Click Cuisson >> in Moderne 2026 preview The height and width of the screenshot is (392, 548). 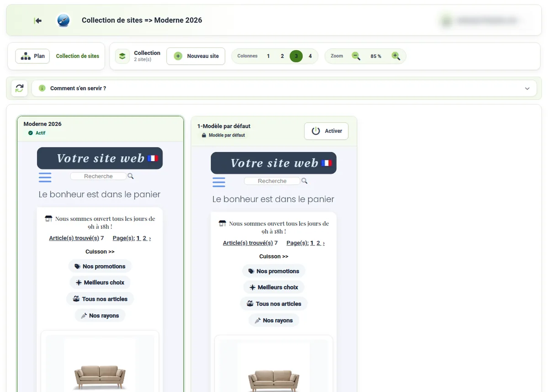tap(100, 252)
